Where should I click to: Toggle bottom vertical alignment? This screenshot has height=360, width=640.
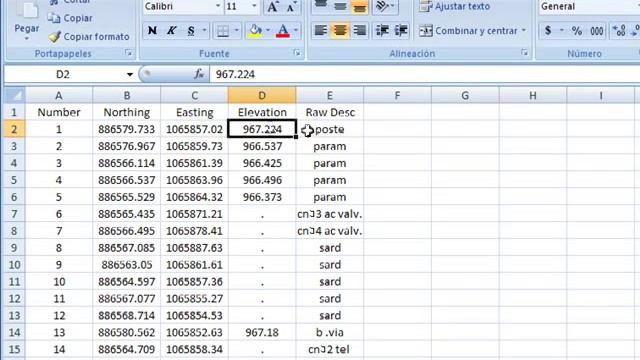click(x=359, y=7)
